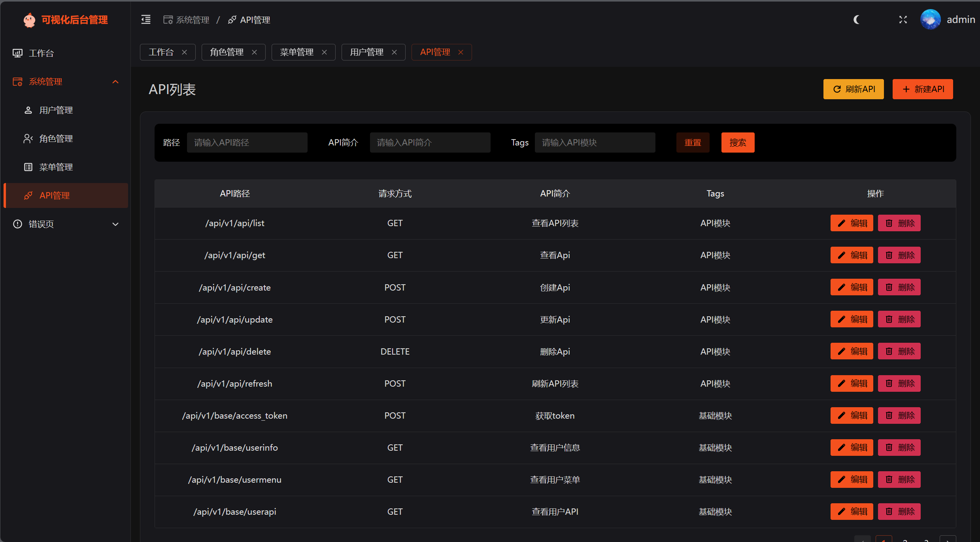Image resolution: width=980 pixels, height=542 pixels.
Task: Click the 刷新API button
Action: pyautogui.click(x=853, y=89)
